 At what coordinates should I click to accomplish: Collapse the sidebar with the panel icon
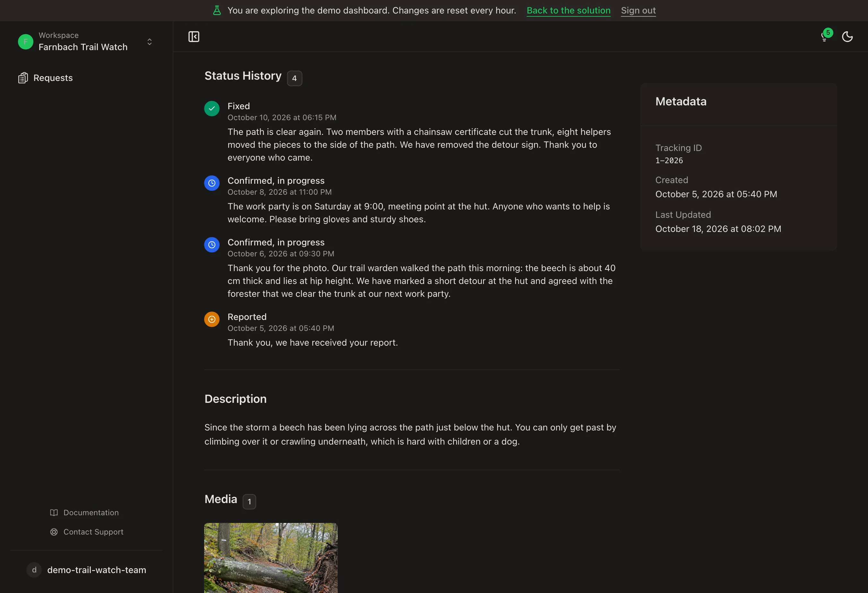[x=194, y=37]
